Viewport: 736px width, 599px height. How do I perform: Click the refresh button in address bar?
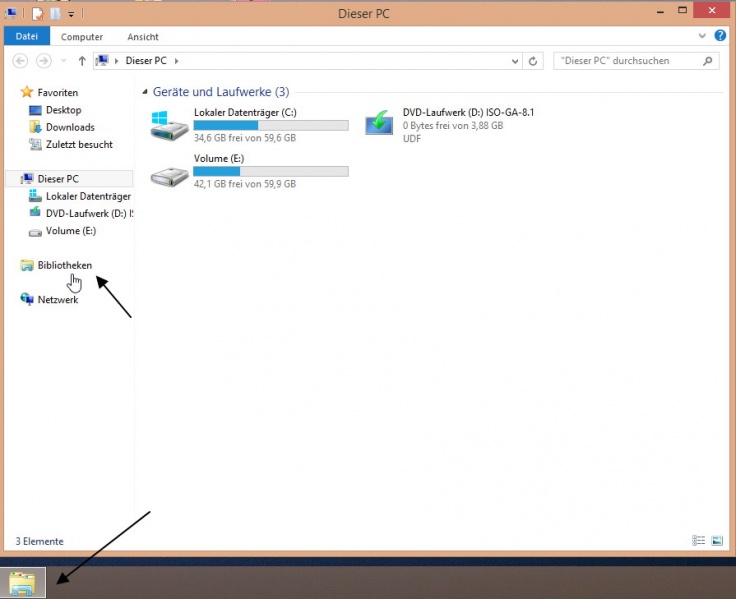(533, 61)
